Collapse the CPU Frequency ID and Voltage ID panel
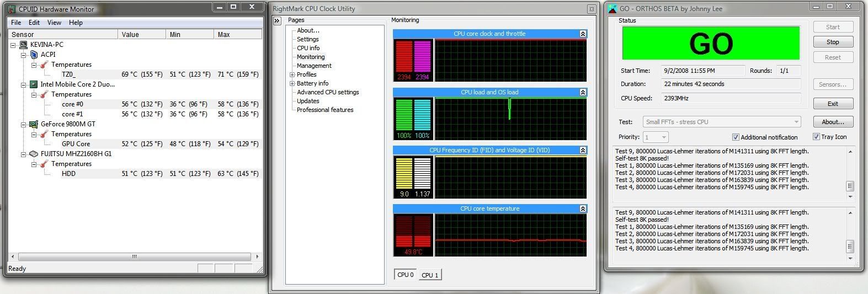Image resolution: width=868 pixels, height=294 pixels. [583, 150]
